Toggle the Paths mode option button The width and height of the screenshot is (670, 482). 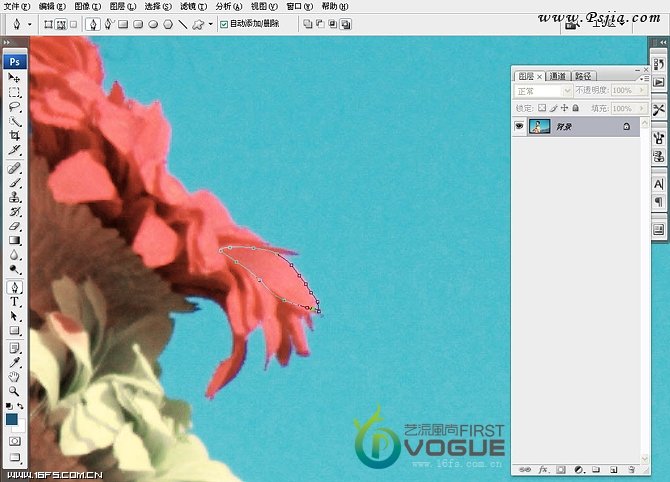click(59, 23)
